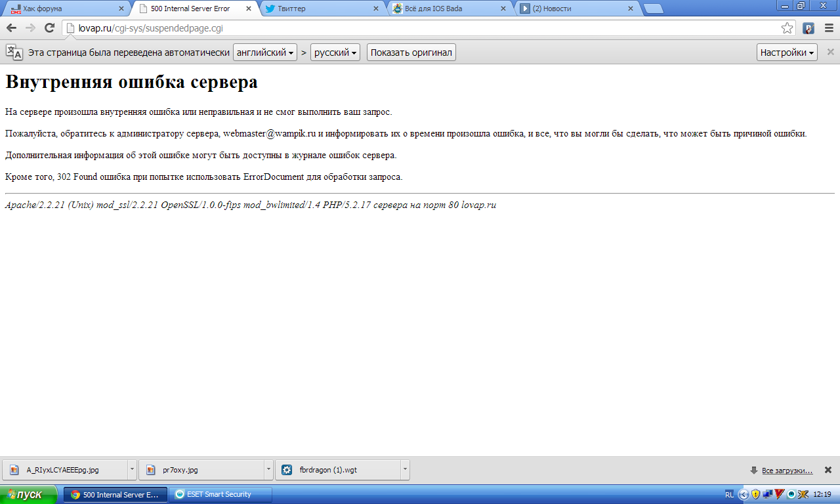The height and width of the screenshot is (504, 840).
Task: Click the browser Forward arrow
Action: pyautogui.click(x=30, y=28)
